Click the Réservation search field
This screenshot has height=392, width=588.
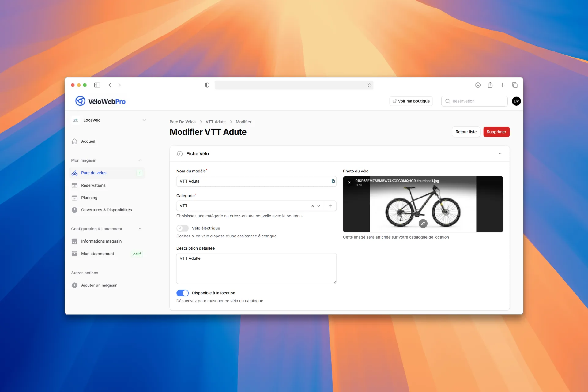click(474, 101)
